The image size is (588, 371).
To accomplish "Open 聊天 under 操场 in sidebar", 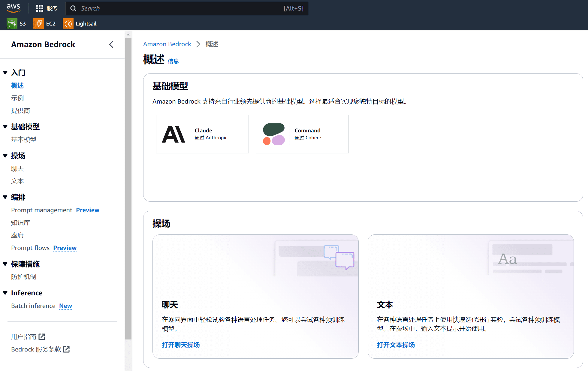I will (x=17, y=168).
